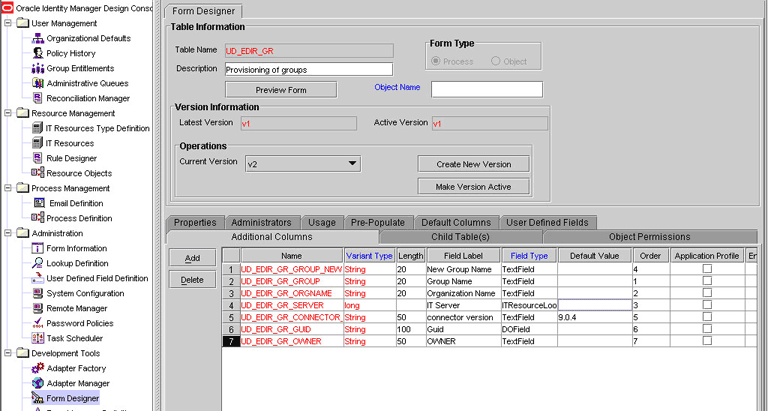Select the Group Entitlements icon
Image resolution: width=768 pixels, height=411 pixels.
[38, 68]
